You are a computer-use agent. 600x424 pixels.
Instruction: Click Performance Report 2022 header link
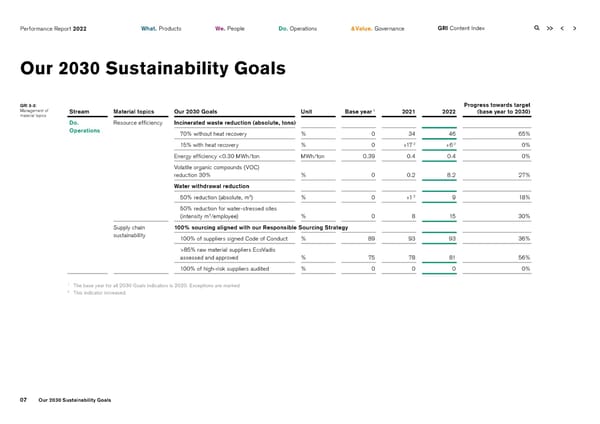[53, 29]
